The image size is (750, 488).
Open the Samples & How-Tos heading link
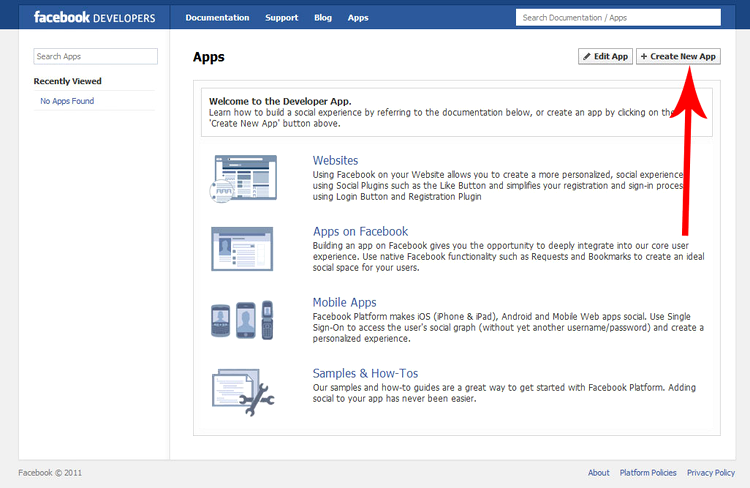point(365,373)
